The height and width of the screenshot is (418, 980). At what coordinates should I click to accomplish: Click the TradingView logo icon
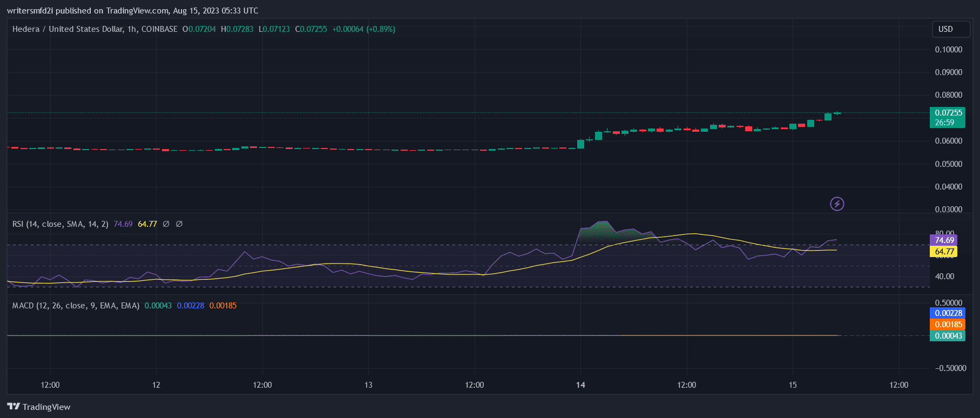[x=13, y=407]
